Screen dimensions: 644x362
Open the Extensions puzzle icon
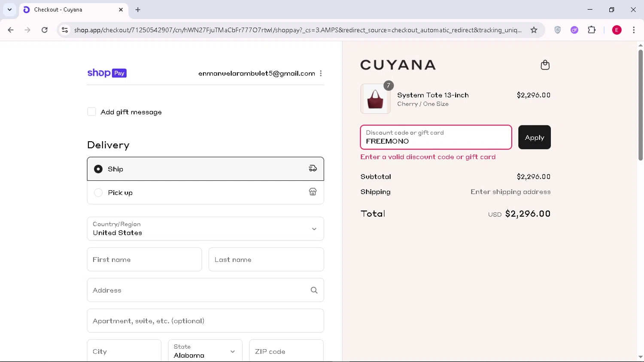click(x=592, y=30)
